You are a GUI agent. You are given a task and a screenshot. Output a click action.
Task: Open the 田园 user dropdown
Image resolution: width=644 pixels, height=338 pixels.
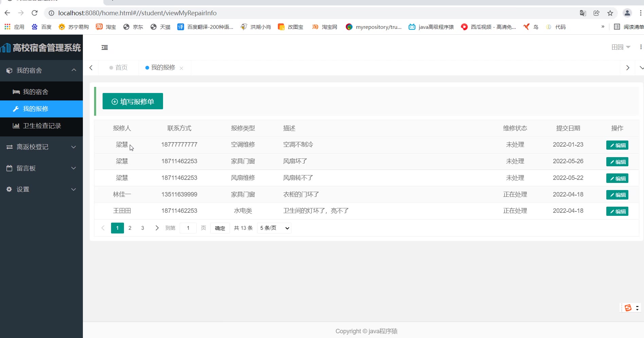[x=621, y=47]
